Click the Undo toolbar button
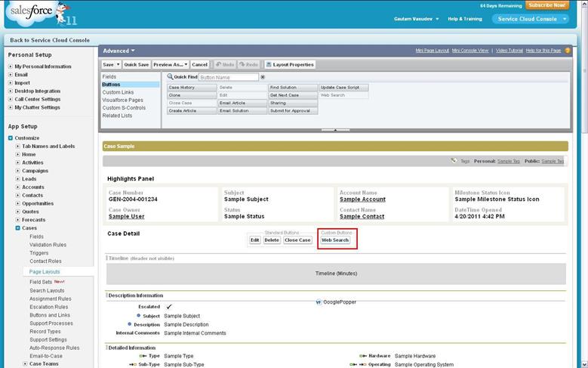The image size is (588, 368). click(225, 65)
